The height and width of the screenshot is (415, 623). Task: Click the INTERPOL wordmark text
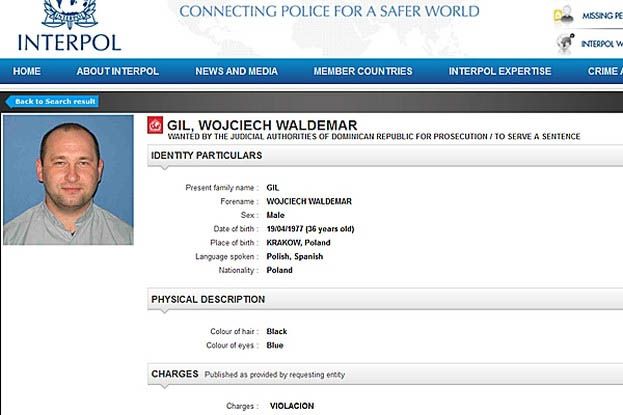pyautogui.click(x=69, y=43)
